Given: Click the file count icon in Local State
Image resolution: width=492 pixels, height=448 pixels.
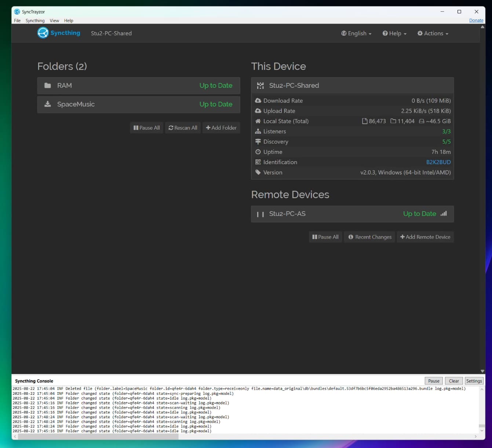Looking at the screenshot, I should [x=365, y=121].
